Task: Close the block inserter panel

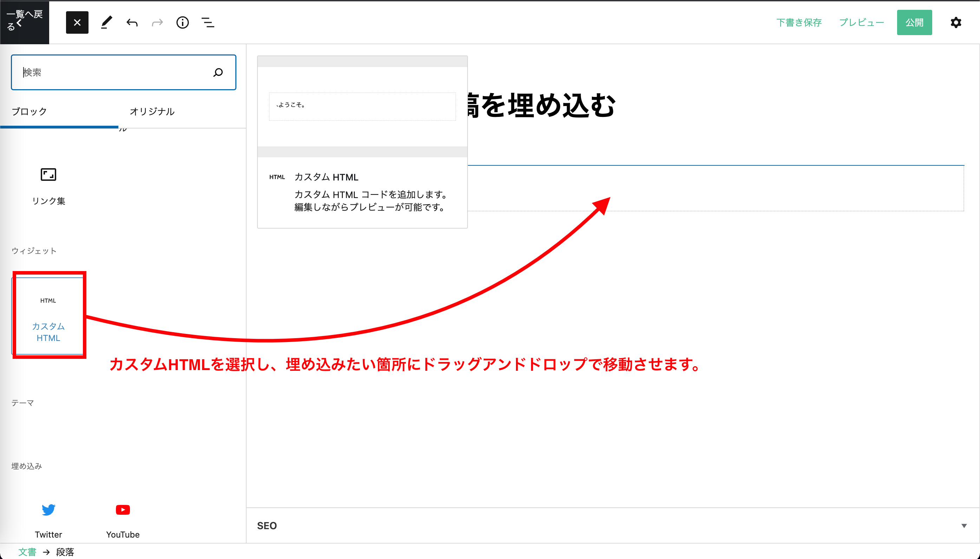Action: (77, 23)
